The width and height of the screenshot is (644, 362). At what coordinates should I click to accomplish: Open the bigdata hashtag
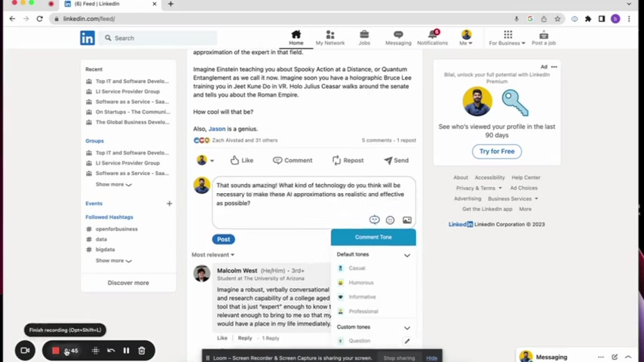(x=105, y=250)
